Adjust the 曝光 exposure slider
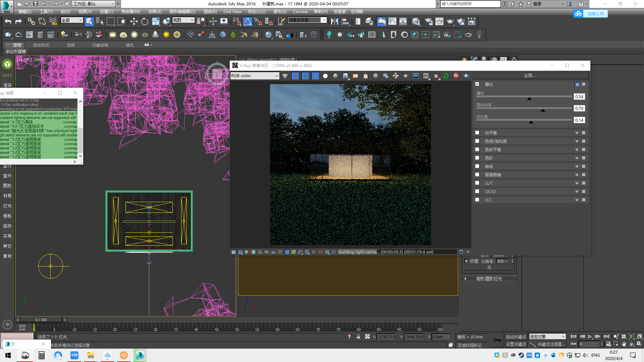Image resolution: width=644 pixels, height=362 pixels. pyautogui.click(x=529, y=99)
